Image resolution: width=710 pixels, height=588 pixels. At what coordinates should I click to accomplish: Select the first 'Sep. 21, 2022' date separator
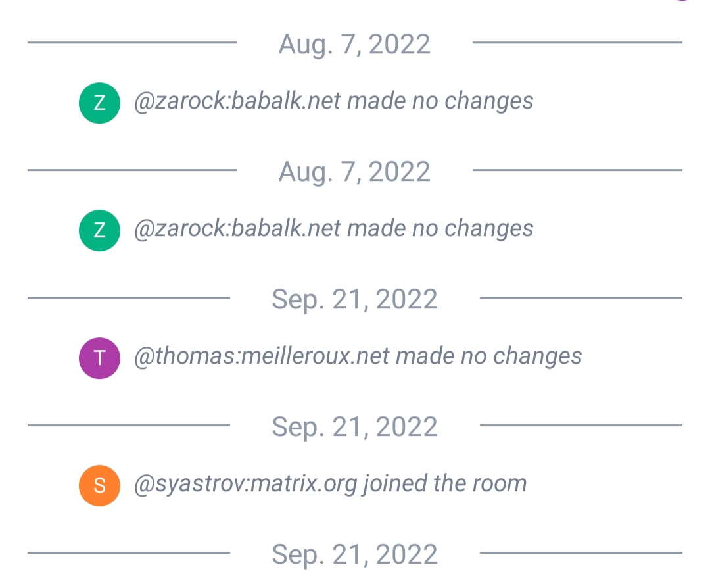tap(355, 299)
